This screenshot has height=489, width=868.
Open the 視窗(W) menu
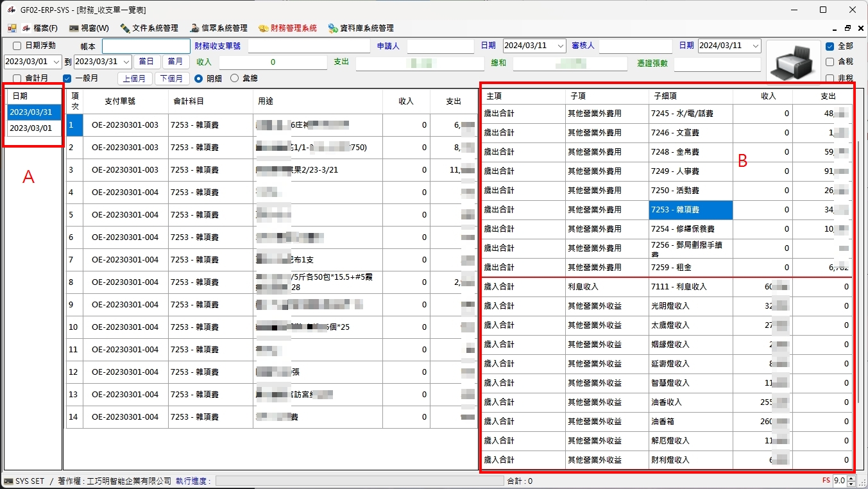click(89, 28)
